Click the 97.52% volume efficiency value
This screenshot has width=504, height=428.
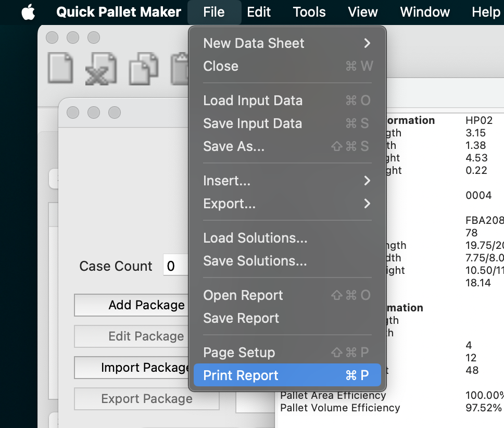483,408
